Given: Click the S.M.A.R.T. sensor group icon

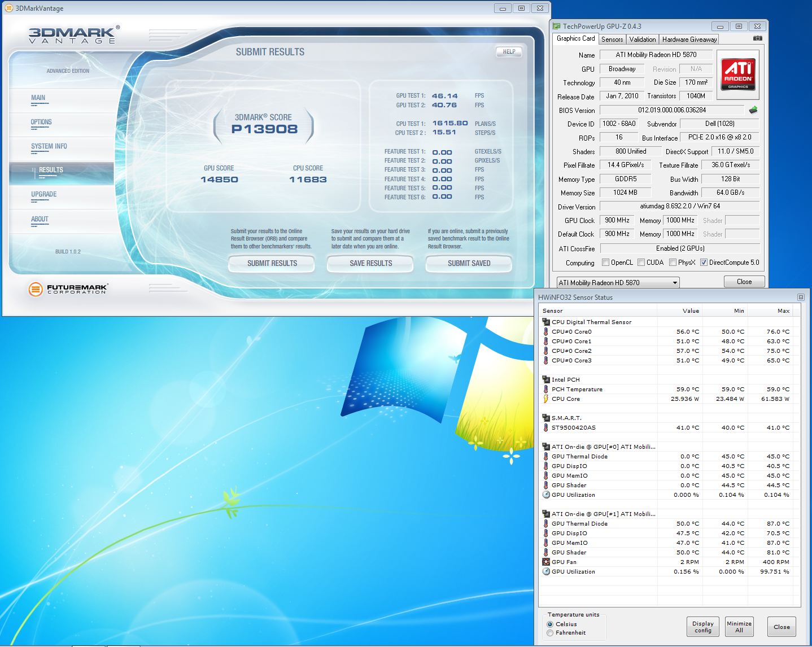Looking at the screenshot, I should (x=546, y=418).
